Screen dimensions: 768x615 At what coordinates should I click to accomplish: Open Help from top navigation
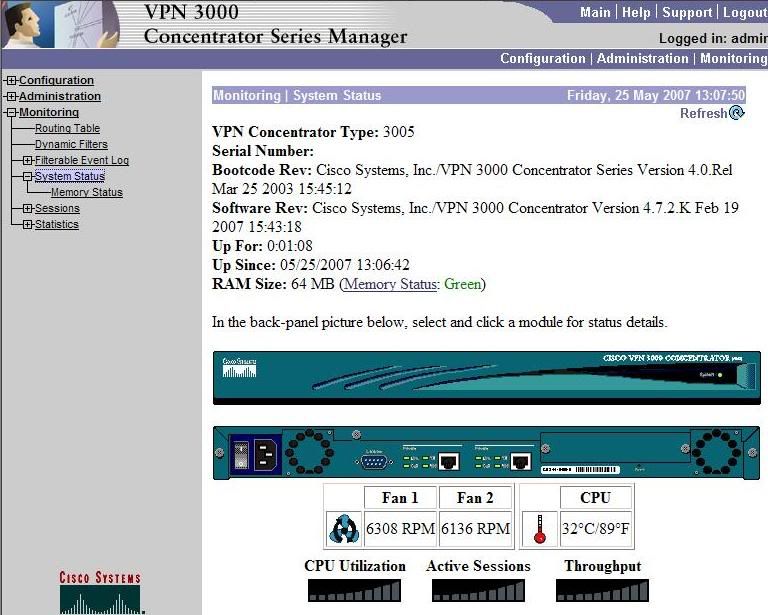tap(636, 12)
